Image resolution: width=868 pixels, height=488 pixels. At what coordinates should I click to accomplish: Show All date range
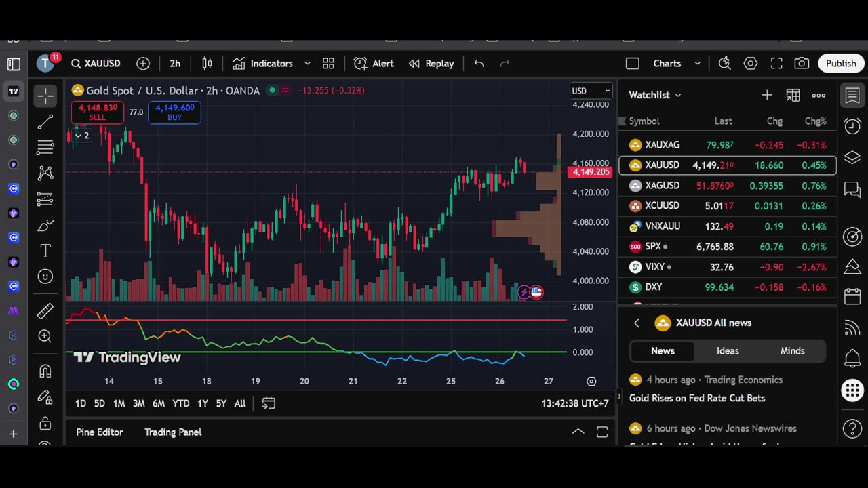tap(240, 403)
